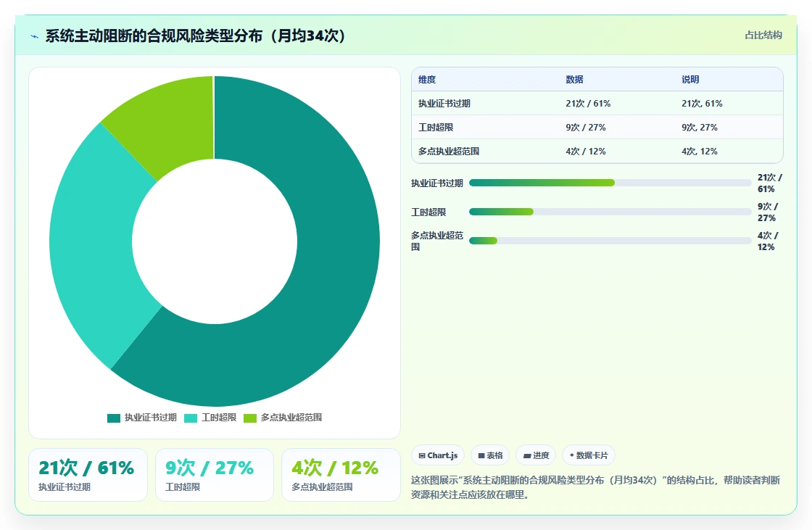Click the 执业证书过期 progress bar

(x=610, y=183)
